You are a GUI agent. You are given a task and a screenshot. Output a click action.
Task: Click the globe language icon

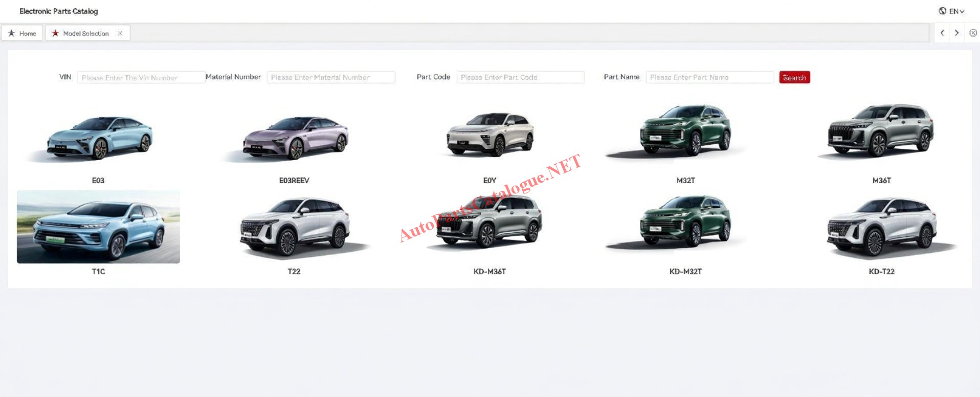pyautogui.click(x=942, y=11)
